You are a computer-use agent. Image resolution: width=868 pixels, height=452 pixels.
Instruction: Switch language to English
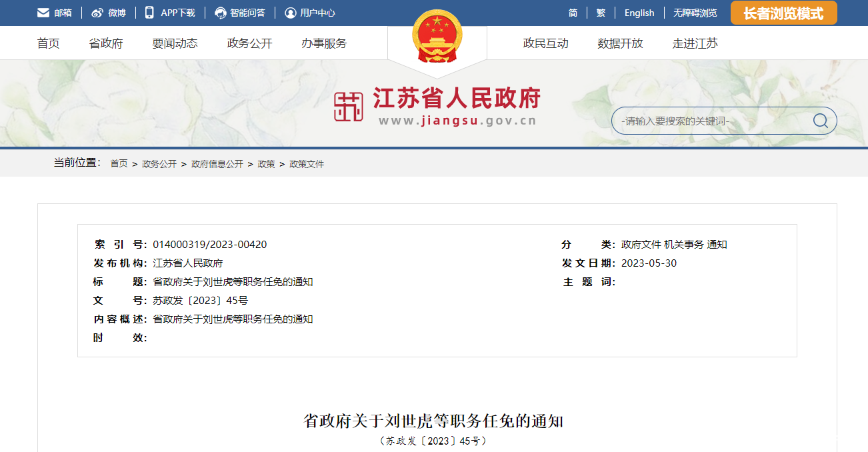639,13
